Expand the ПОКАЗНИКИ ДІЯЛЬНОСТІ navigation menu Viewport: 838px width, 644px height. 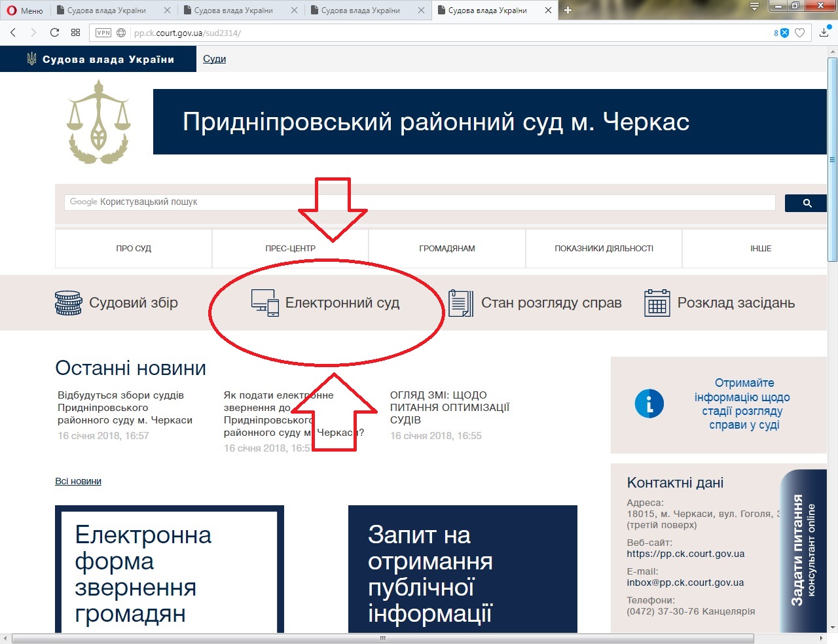(604, 249)
